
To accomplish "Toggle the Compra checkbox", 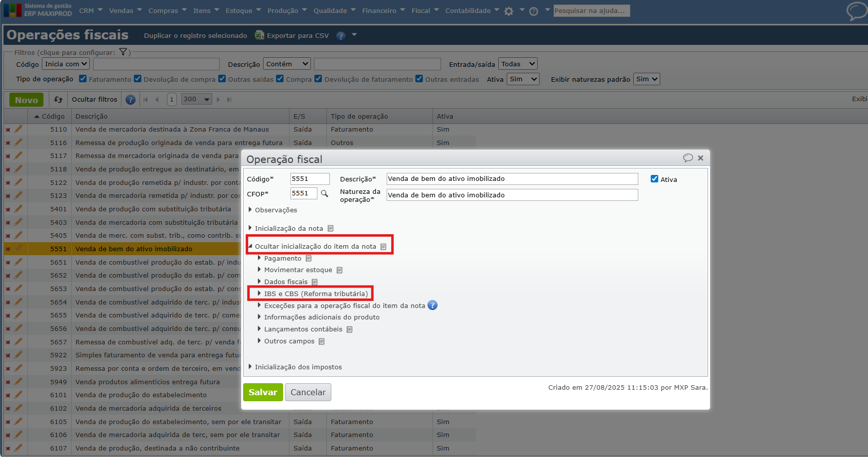I will pyautogui.click(x=280, y=79).
